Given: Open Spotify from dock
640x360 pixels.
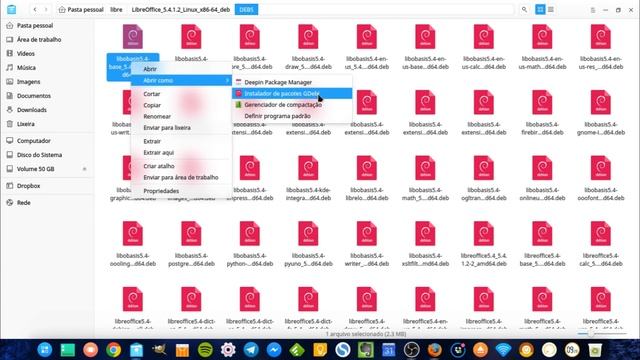Looking at the screenshot, I should coord(205,350).
